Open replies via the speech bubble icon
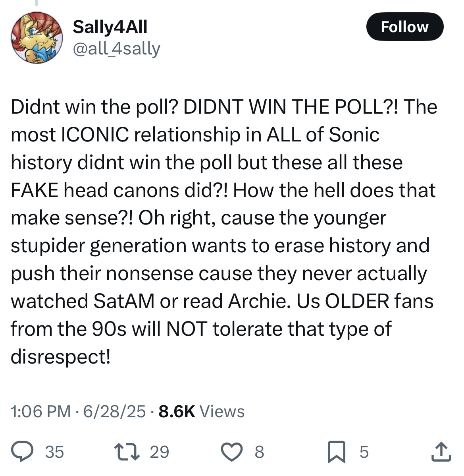 click(x=22, y=451)
